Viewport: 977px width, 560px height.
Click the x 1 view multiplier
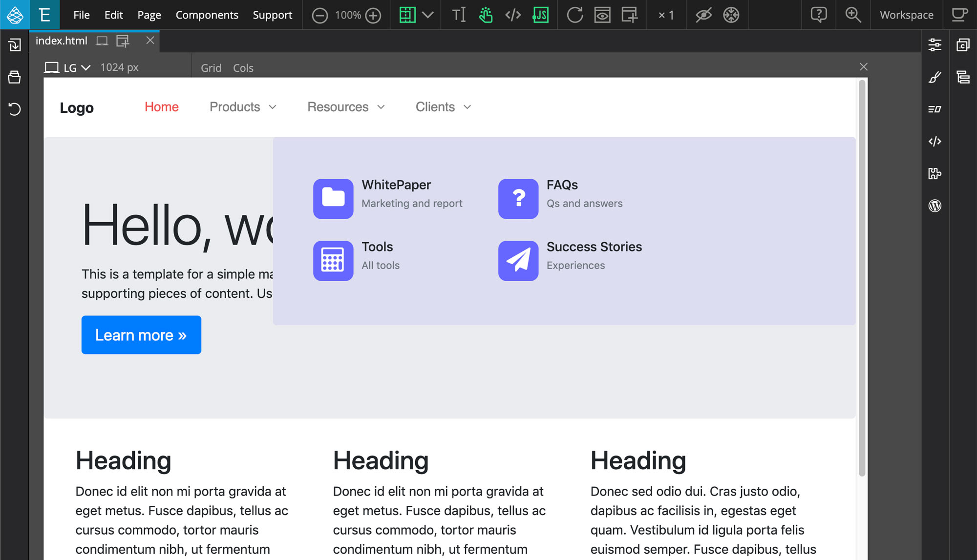[x=666, y=15]
